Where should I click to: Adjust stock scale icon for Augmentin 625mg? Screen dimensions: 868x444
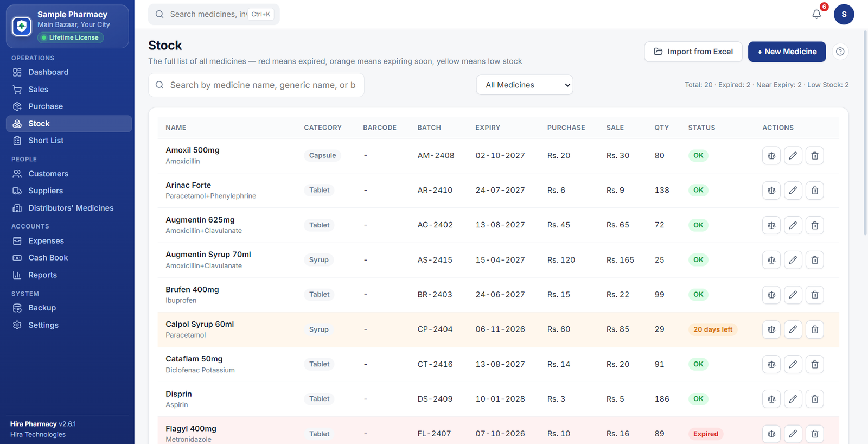pyautogui.click(x=771, y=225)
